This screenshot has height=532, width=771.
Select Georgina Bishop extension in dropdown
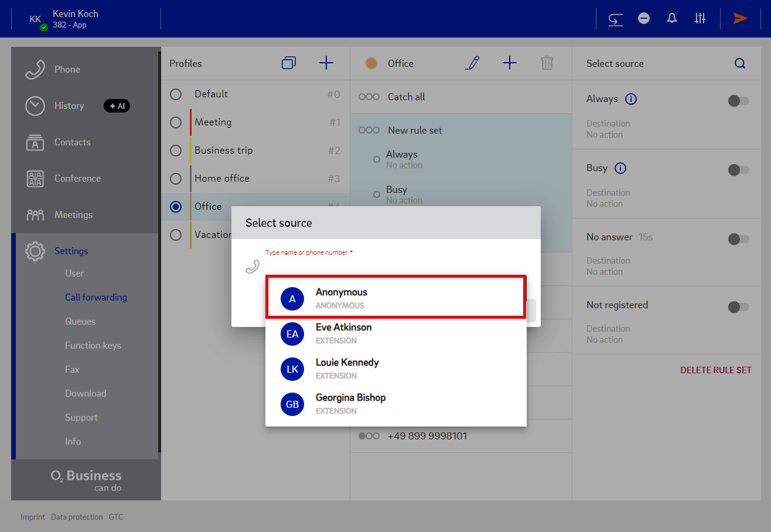395,404
